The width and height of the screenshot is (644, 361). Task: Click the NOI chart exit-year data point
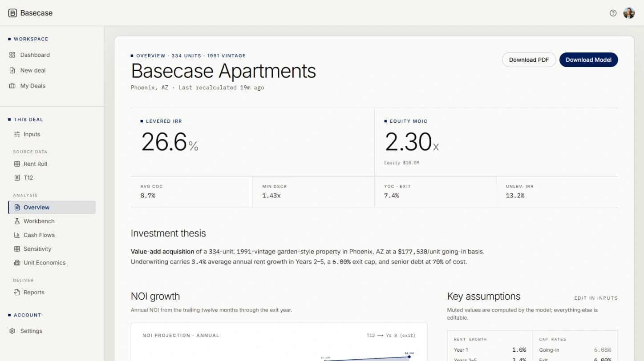[x=409, y=357]
